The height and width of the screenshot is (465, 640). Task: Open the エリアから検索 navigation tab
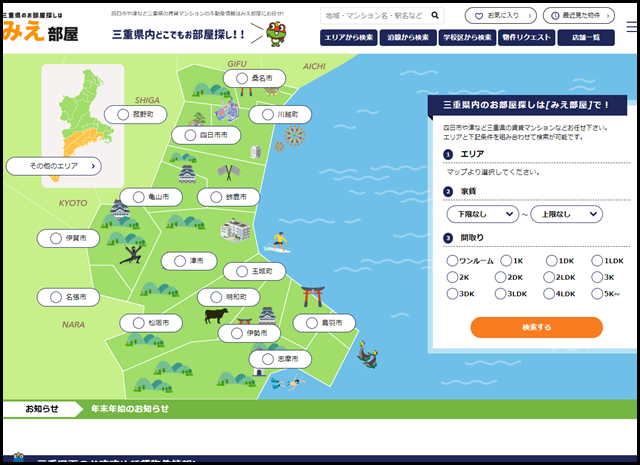click(350, 37)
